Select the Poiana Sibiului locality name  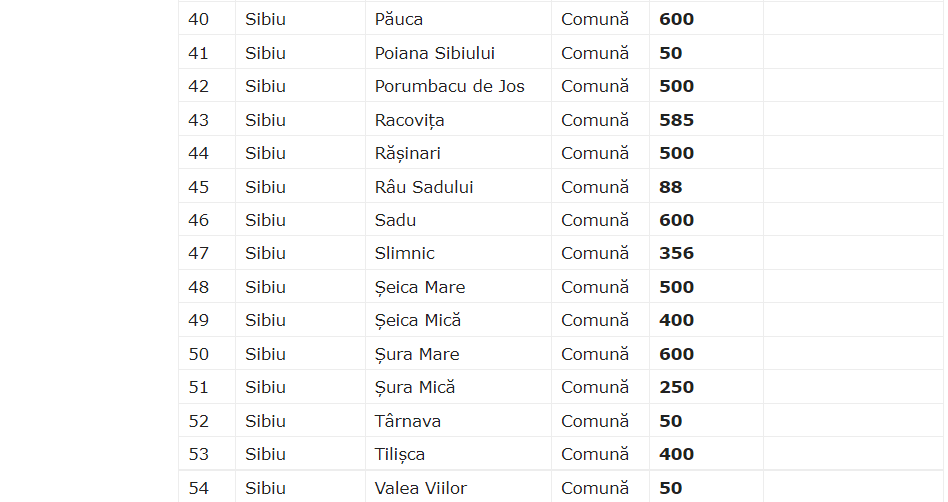pyautogui.click(x=434, y=53)
